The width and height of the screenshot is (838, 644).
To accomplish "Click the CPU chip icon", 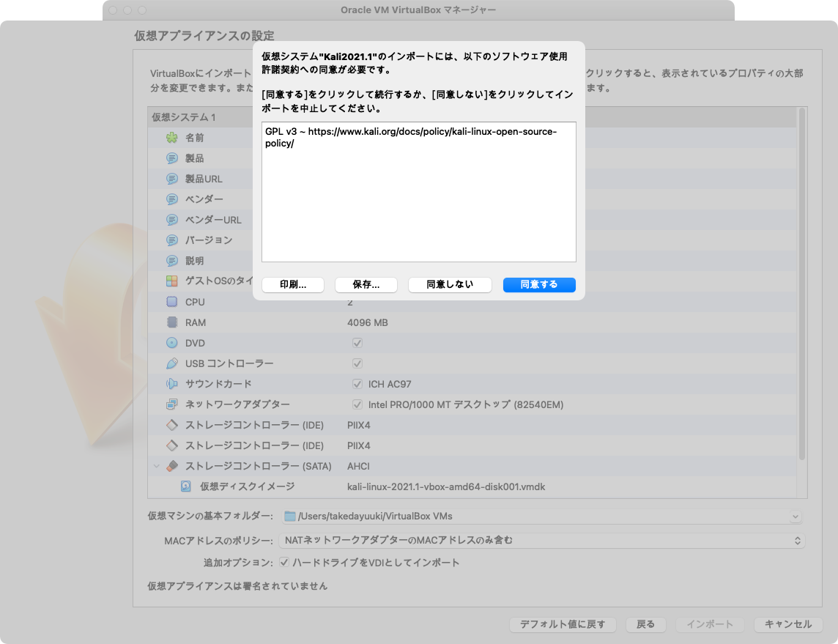I will coord(171,302).
